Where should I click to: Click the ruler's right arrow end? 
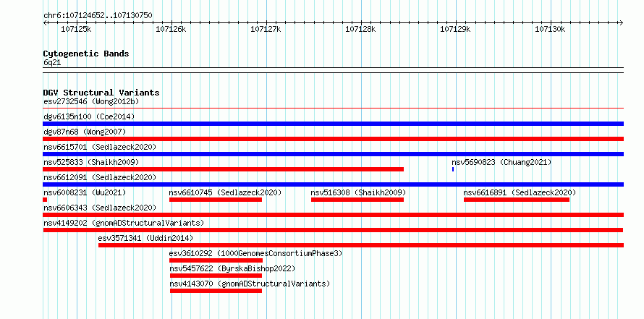(x=622, y=22)
